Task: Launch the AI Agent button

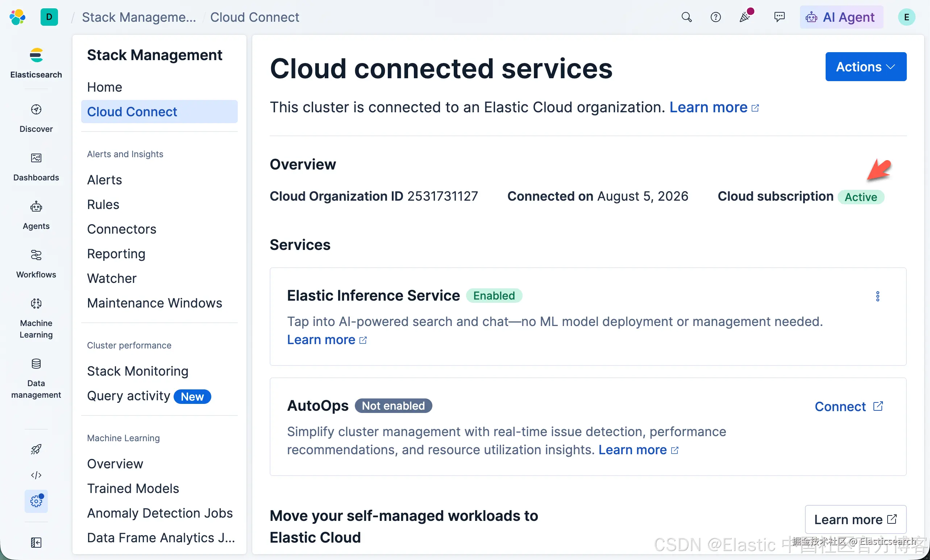Action: [x=841, y=17]
